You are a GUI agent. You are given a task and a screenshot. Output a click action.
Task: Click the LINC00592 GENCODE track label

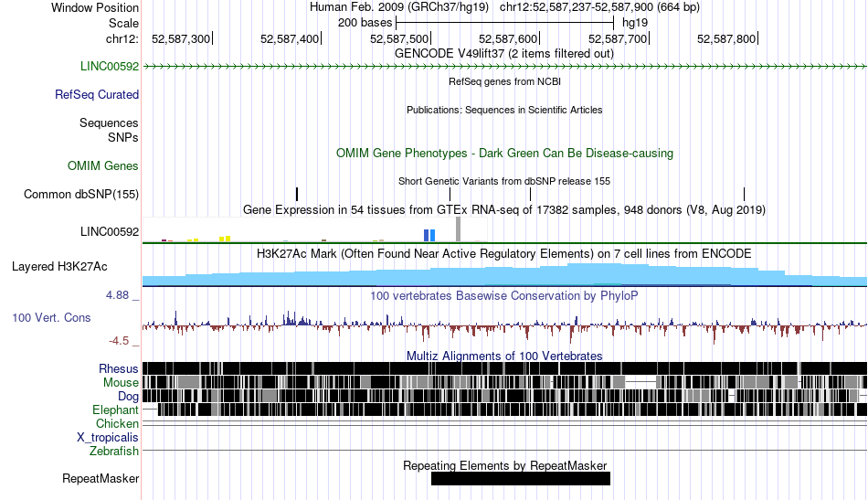coord(109,67)
